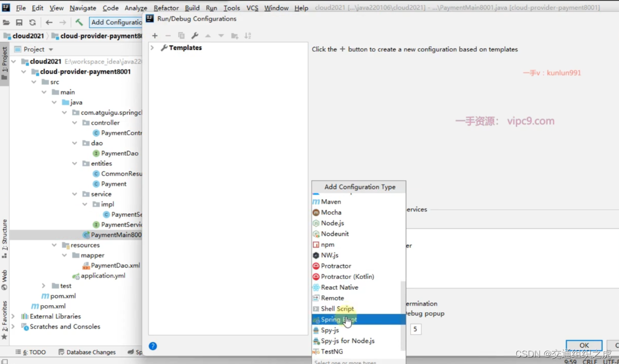This screenshot has width=619, height=364.
Task: Click the scrollbar of the configuration type list
Action: (x=403, y=316)
